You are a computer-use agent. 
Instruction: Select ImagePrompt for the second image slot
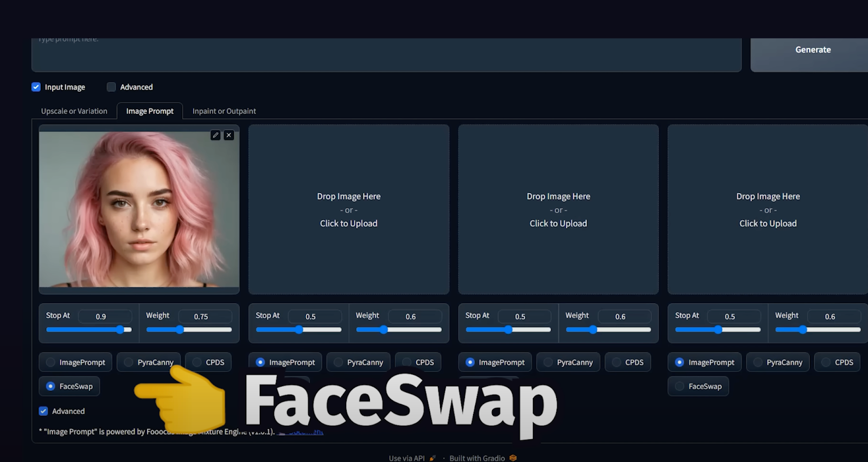pos(285,362)
